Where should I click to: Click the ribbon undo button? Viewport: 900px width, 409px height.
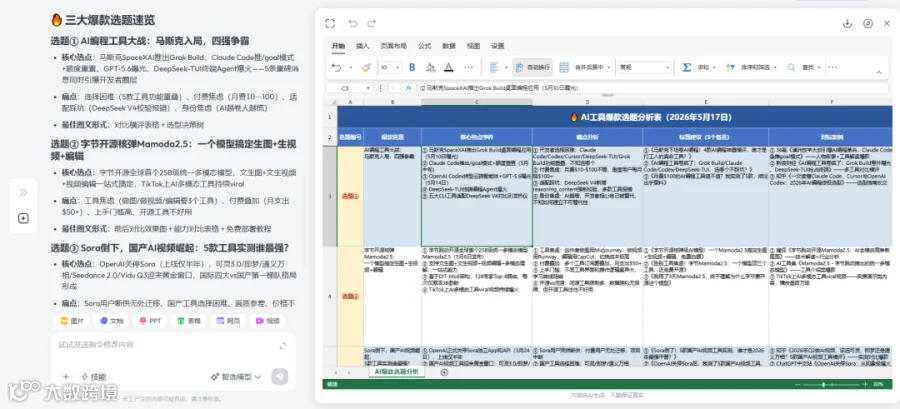click(336, 67)
